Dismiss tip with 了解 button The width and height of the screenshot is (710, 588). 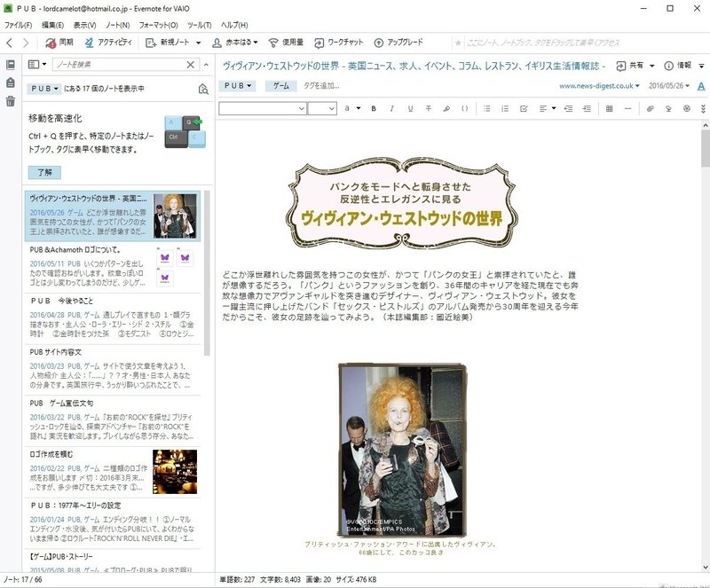44,172
